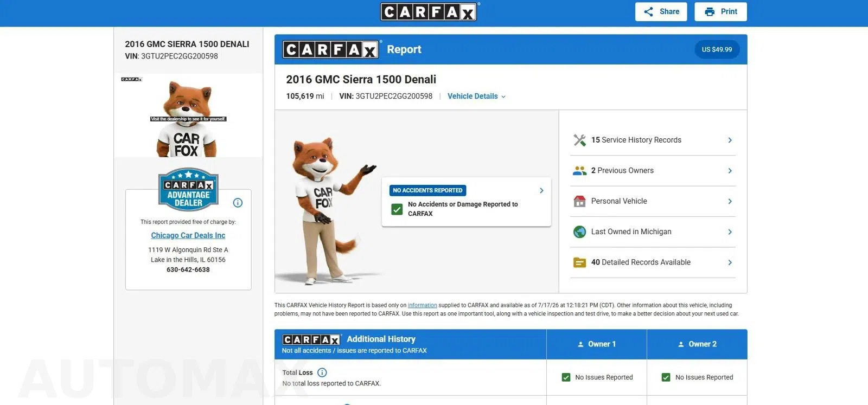This screenshot has width=868, height=405.
Task: Expand Last Owned in Michigan row
Action: pos(653,232)
